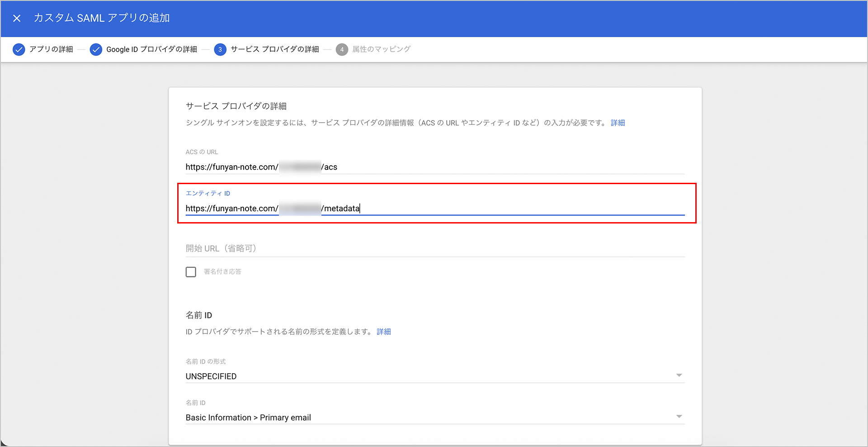The height and width of the screenshot is (447, 868).
Task: Open 詳細 link in service provider description
Action: click(x=618, y=123)
